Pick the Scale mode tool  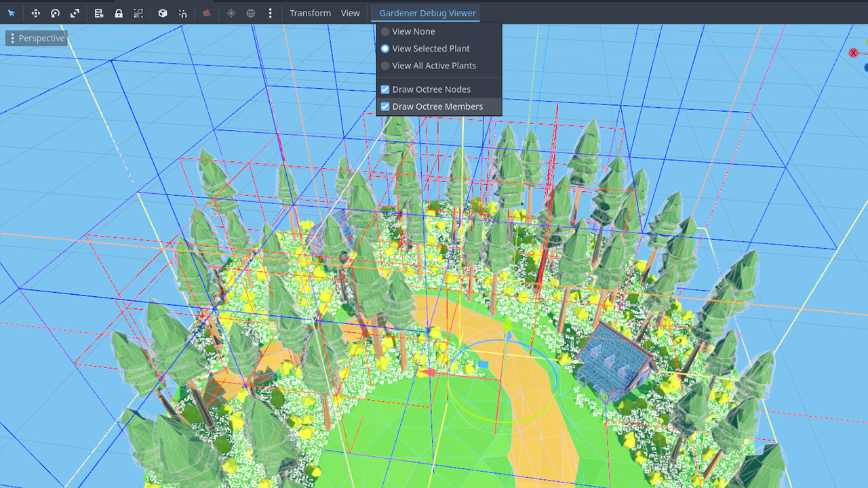point(75,13)
